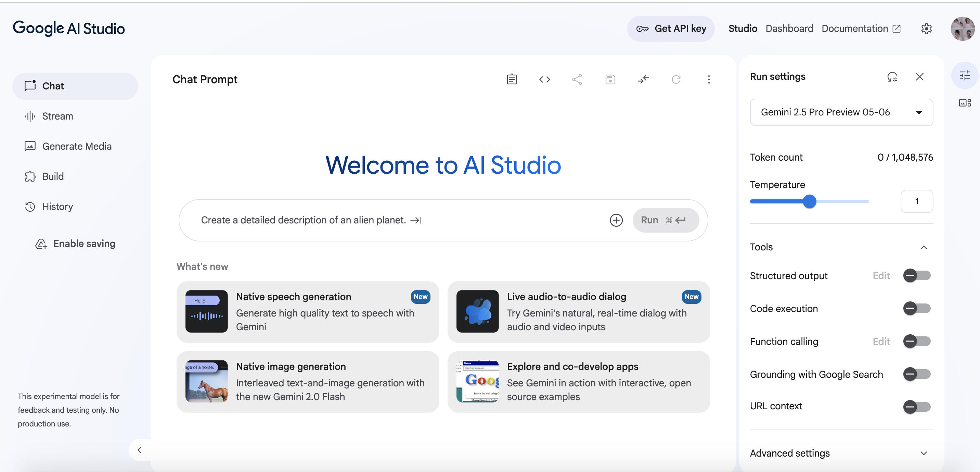Enable the Code execution switch
980x472 pixels.
click(x=917, y=308)
